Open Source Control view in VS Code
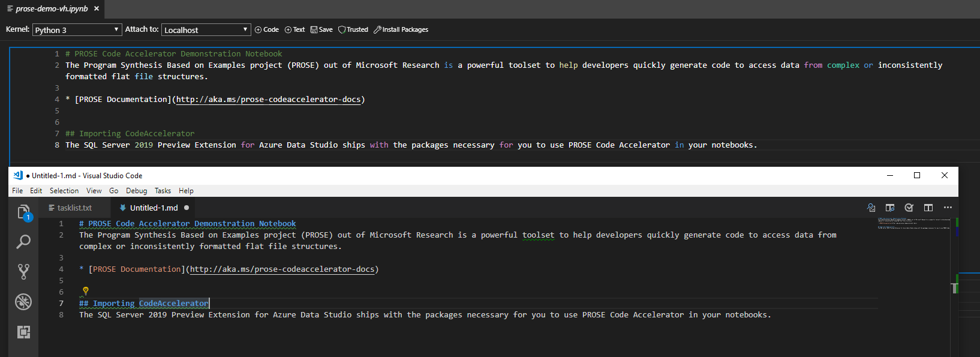This screenshot has height=357, width=980. [23, 272]
